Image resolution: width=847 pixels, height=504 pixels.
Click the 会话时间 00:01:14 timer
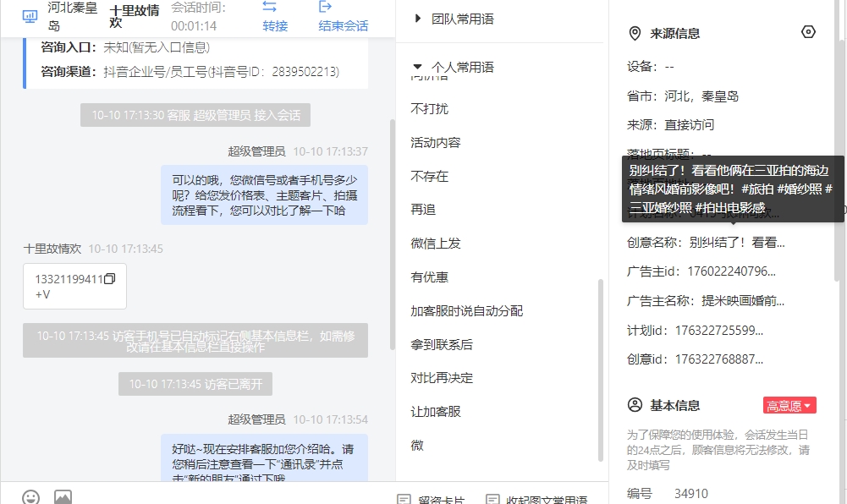[x=198, y=17]
